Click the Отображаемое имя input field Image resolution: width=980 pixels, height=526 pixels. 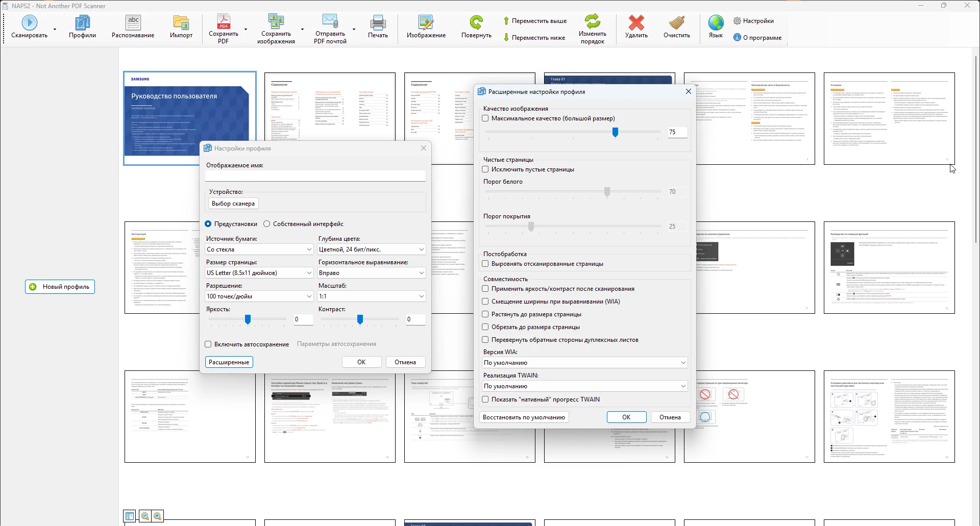(315, 176)
